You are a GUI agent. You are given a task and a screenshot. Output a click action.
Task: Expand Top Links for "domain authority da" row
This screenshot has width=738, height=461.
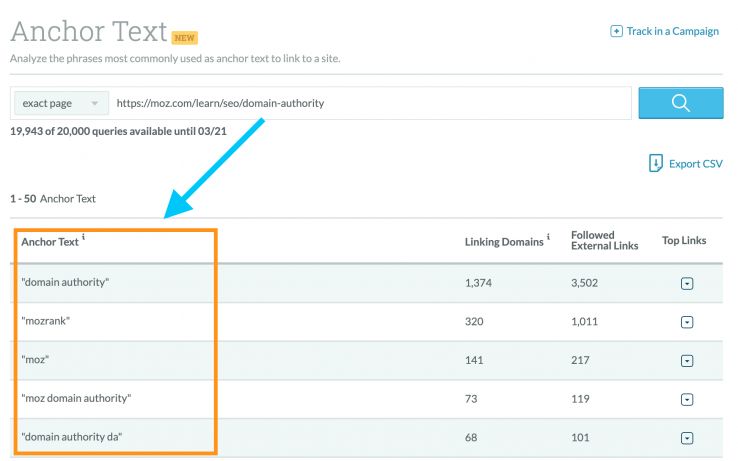pos(687,438)
